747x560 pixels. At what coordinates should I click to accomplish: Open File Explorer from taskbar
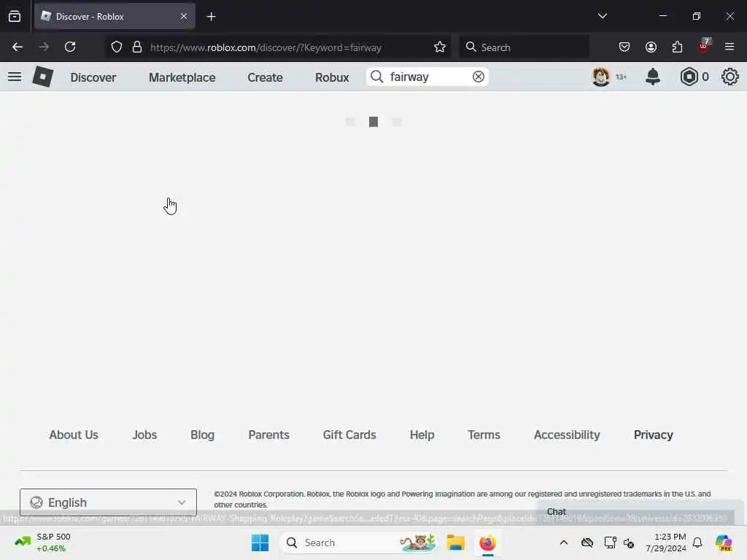click(455, 542)
